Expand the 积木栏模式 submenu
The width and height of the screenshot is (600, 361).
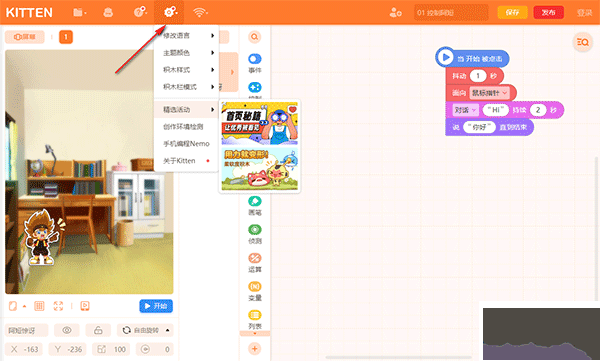click(186, 87)
